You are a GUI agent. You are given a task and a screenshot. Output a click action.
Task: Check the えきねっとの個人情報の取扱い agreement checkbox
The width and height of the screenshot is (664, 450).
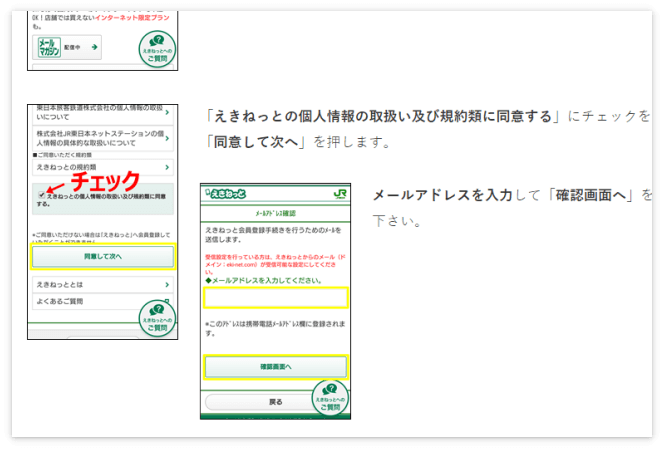42,195
